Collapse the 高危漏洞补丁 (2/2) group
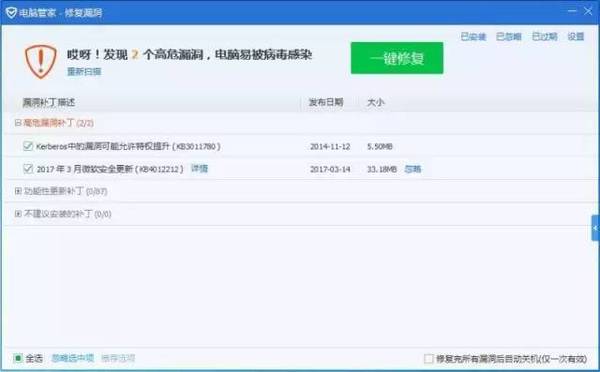 18,123
